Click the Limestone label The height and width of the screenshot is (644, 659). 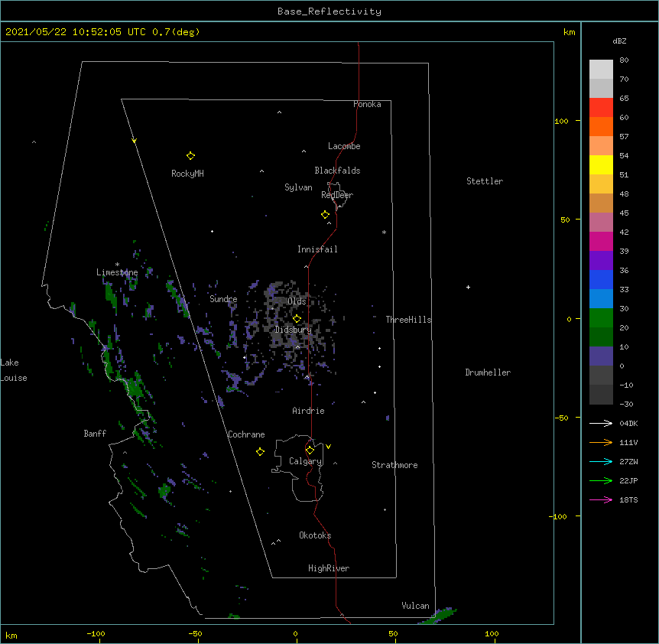(117, 272)
